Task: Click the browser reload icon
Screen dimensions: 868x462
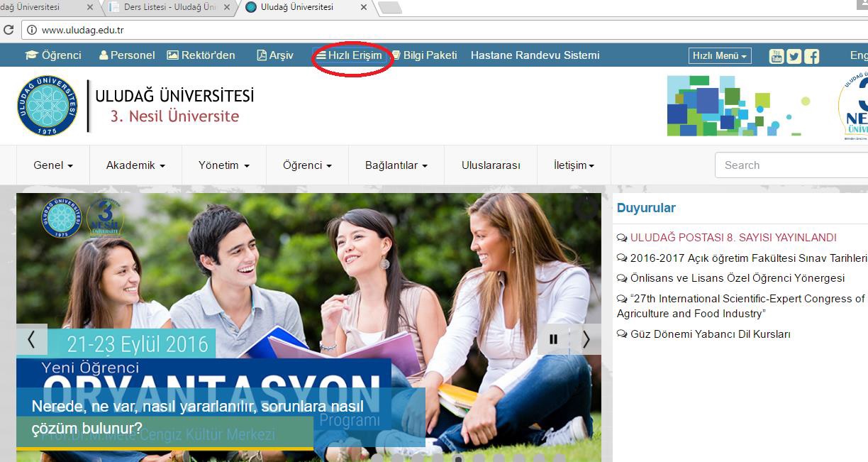Action: [9, 31]
